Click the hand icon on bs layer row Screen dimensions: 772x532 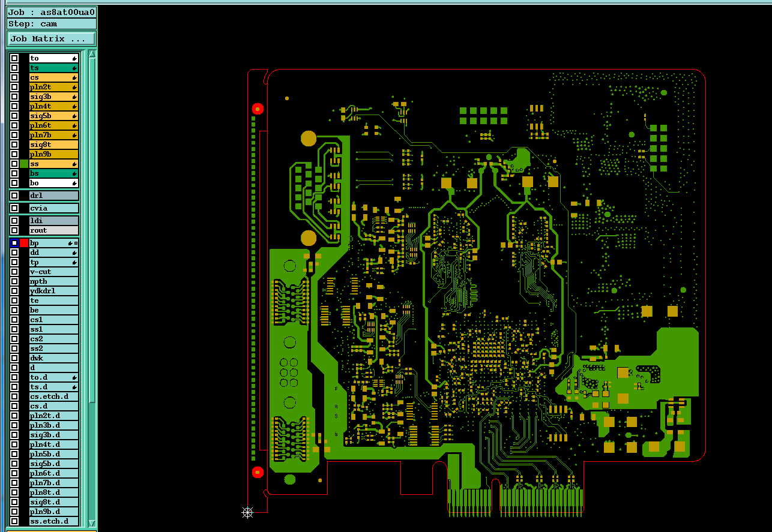click(x=74, y=174)
